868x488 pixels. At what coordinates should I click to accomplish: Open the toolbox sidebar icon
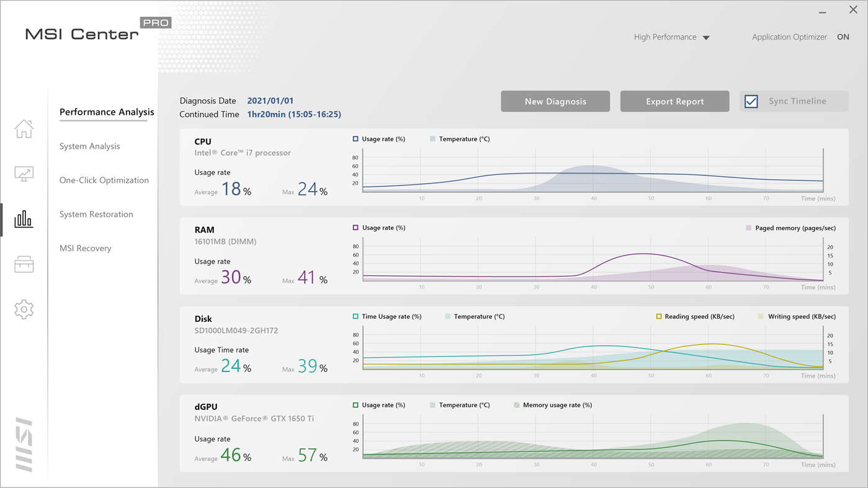click(x=24, y=265)
